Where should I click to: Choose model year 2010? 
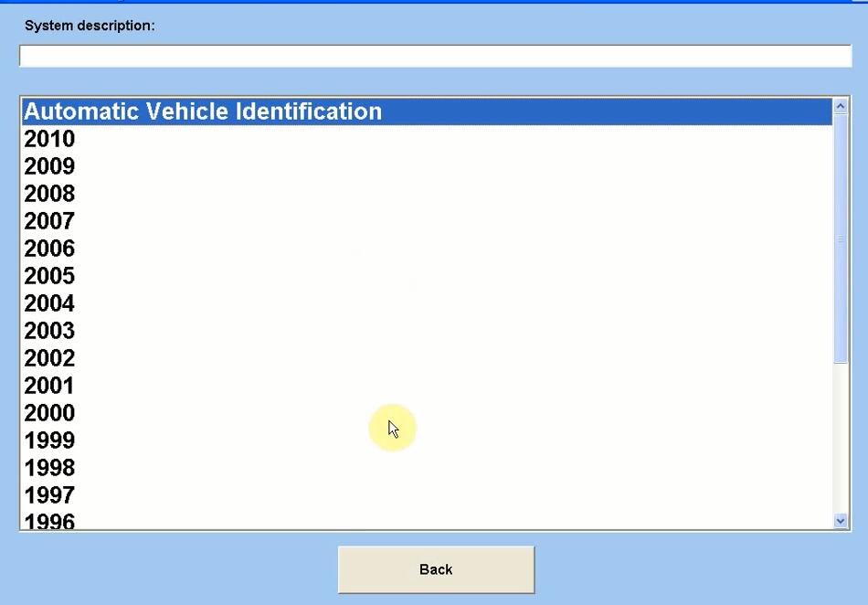tap(427, 139)
